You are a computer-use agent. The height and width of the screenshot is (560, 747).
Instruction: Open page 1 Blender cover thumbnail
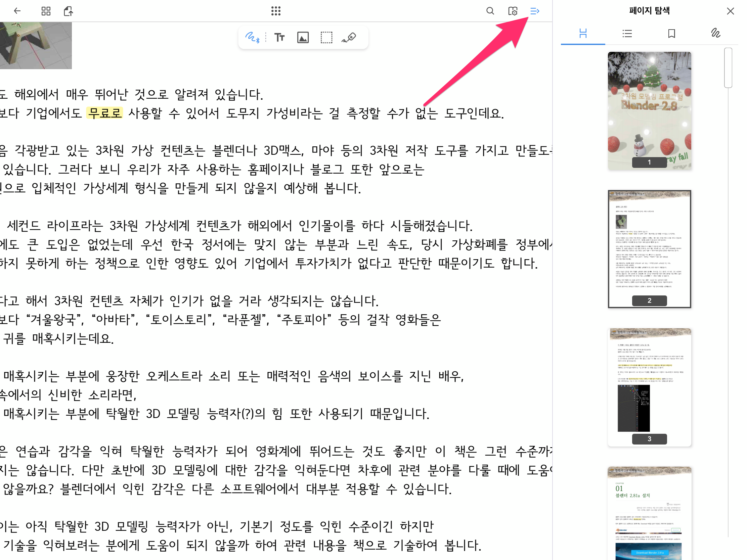(x=649, y=111)
